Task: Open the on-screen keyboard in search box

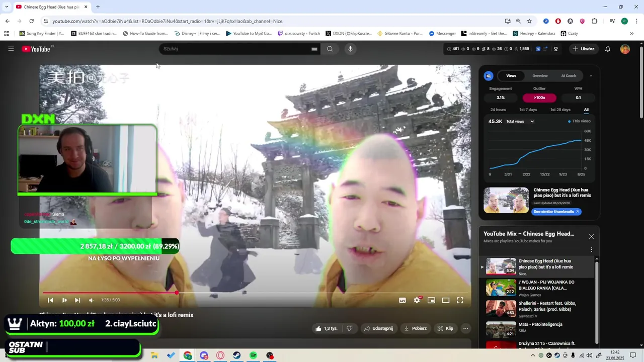Action: point(314,49)
